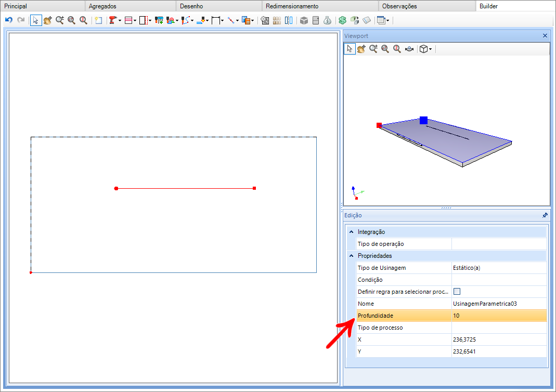Click the Profundidade value field
This screenshot has height=392, width=556.
click(x=498, y=316)
